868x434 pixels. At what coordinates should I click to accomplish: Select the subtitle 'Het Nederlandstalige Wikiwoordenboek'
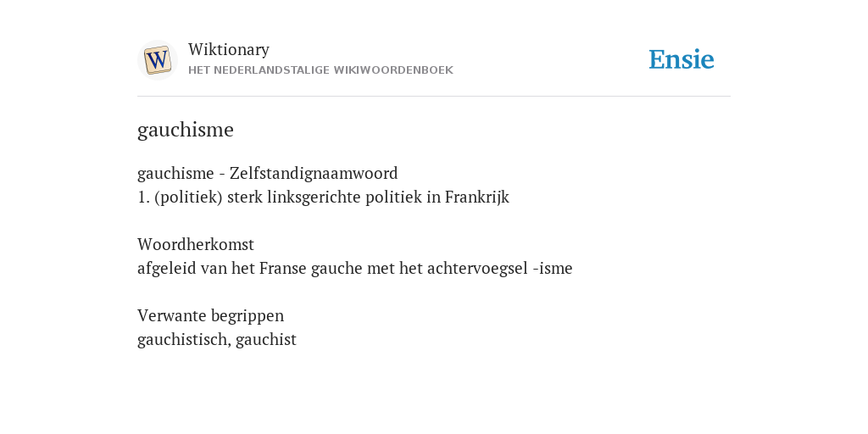pos(320,70)
